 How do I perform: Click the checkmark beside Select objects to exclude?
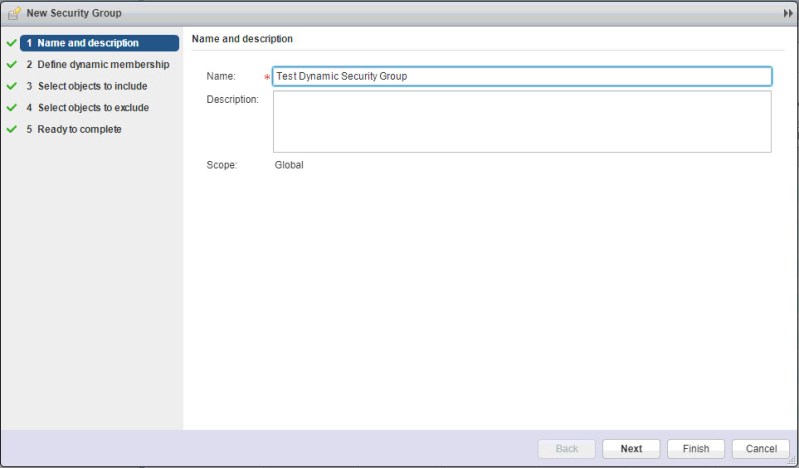(x=11, y=108)
